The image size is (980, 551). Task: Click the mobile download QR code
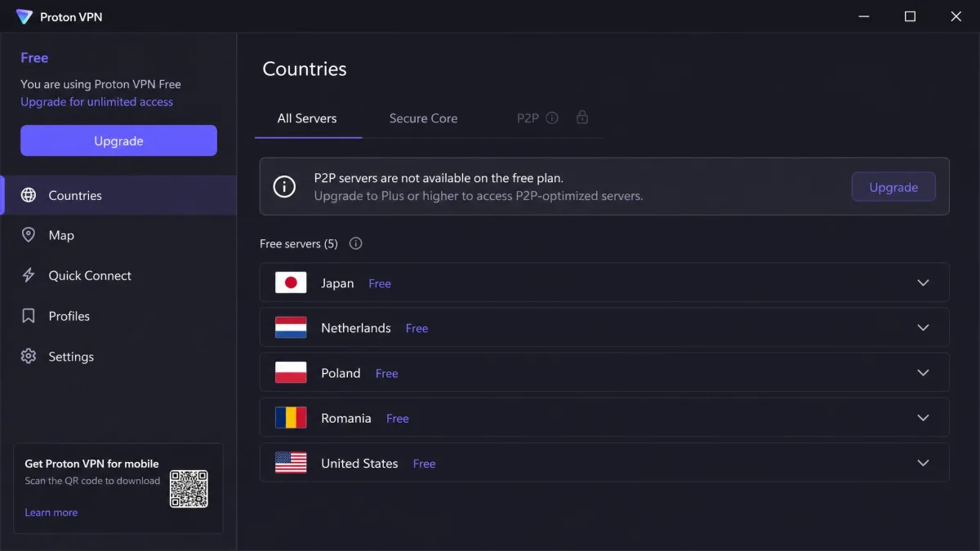[x=189, y=489]
